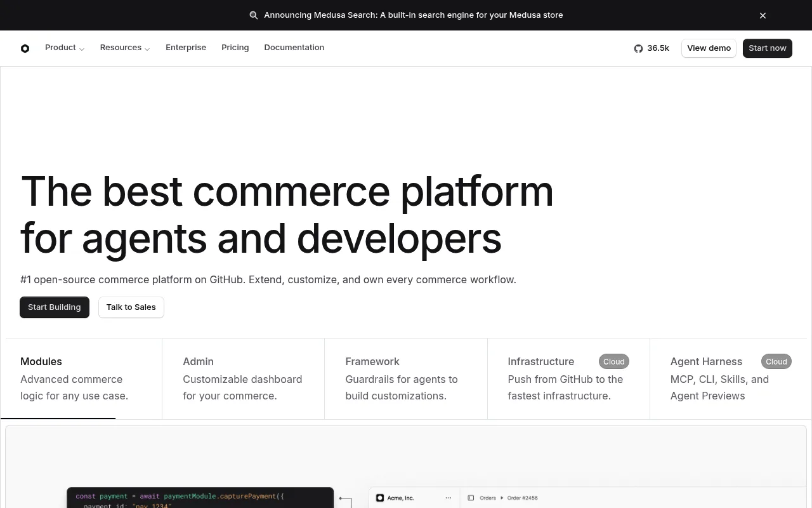Screen dimensions: 812x508
Task: Open the Medusa Search announcement link
Action: click(414, 15)
